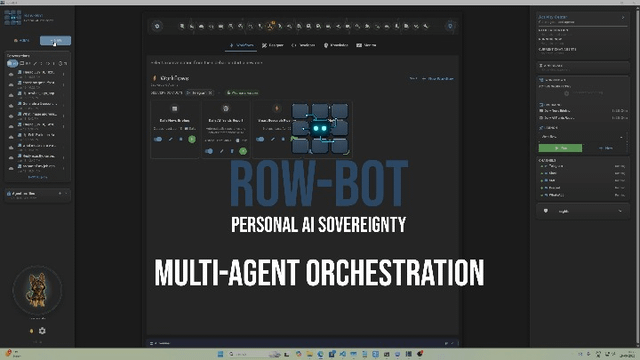Click the ROW-BOT logo in the top-left corner
This screenshot has height=360, width=640.
13,18
